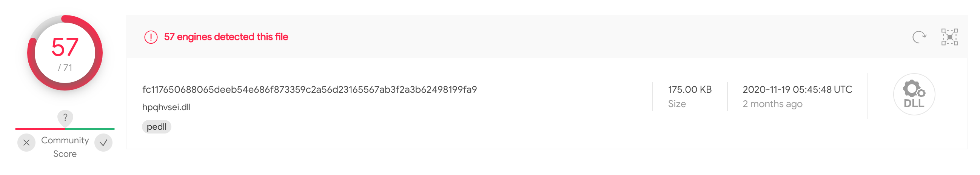Image resolution: width=980 pixels, height=175 pixels.
Task: Click the 57 detection score number
Action: tap(65, 47)
